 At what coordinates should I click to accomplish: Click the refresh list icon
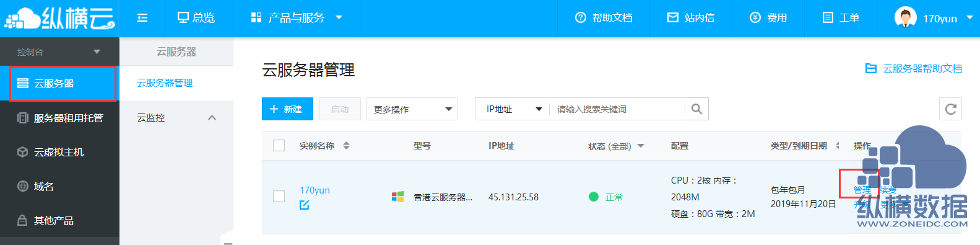951,109
